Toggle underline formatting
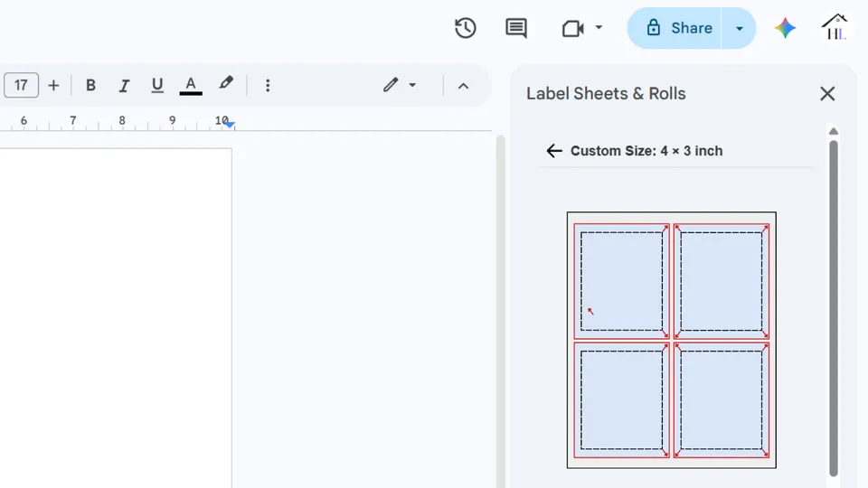Viewport: 868px width, 488px height. click(x=157, y=85)
